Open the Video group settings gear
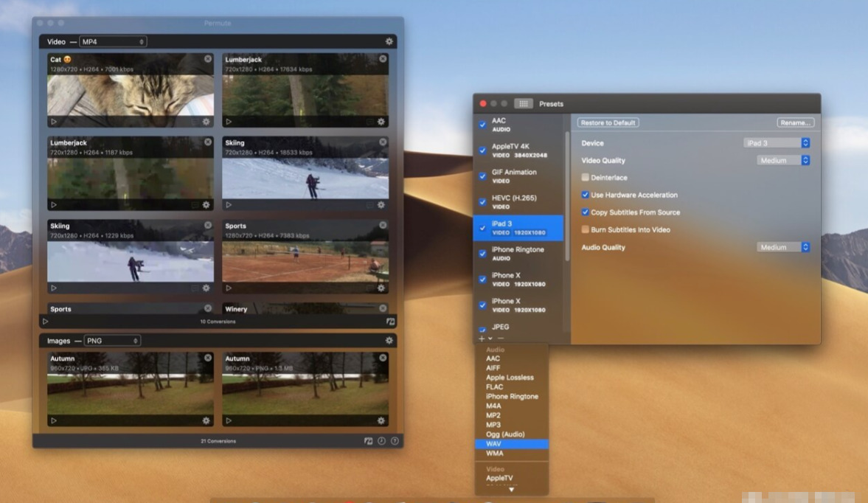The width and height of the screenshot is (868, 503). pos(389,42)
